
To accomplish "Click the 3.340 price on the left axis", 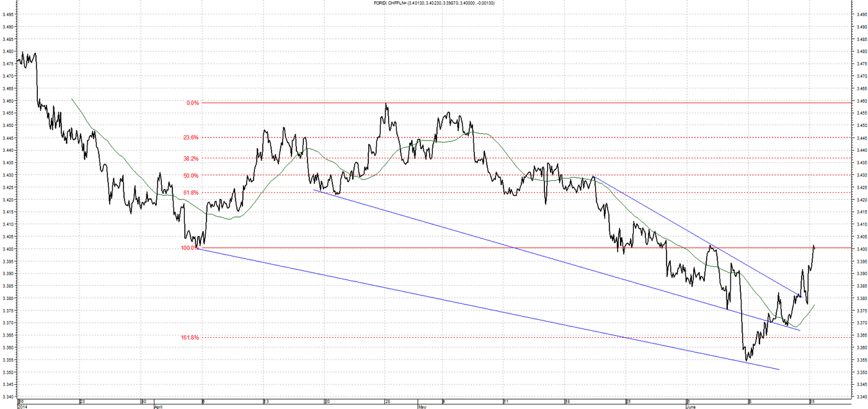I will (x=8, y=397).
